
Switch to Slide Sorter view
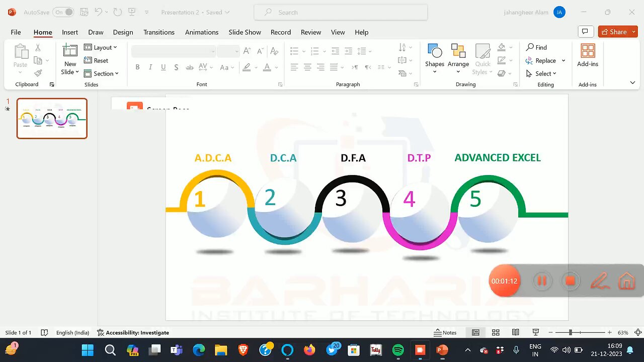pyautogui.click(x=496, y=332)
